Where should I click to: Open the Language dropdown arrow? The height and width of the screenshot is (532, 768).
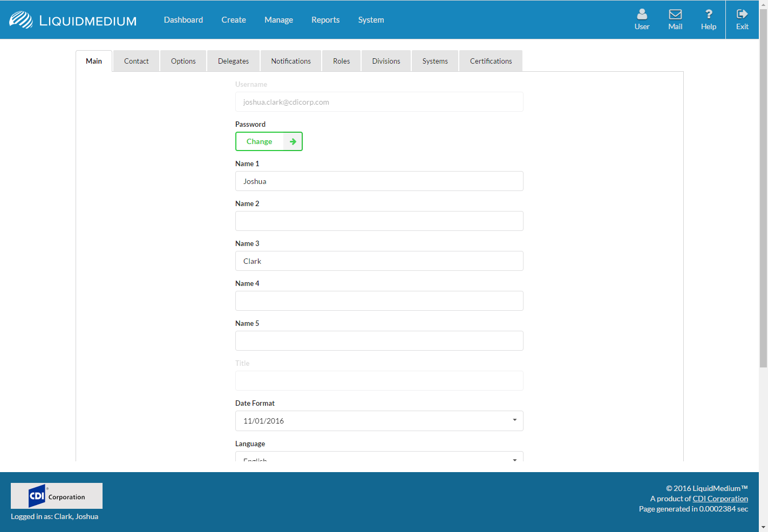[x=514, y=459]
